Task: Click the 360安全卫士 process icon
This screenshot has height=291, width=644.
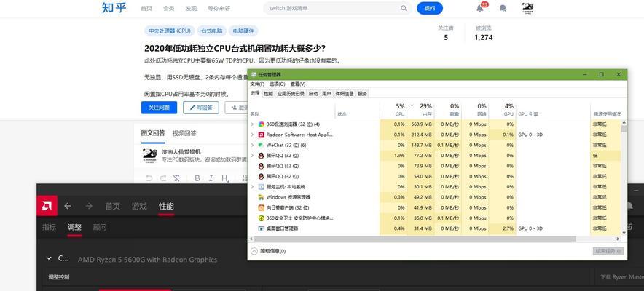Action: pyautogui.click(x=262, y=218)
